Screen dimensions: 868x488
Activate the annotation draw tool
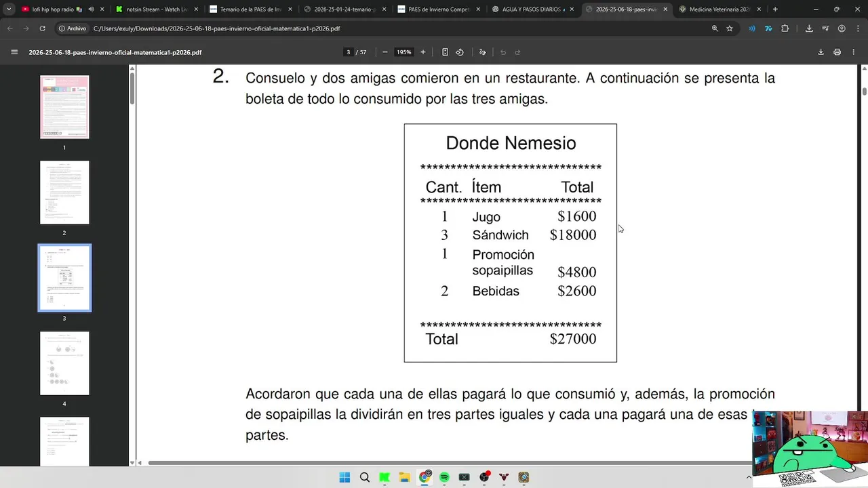[x=482, y=52]
